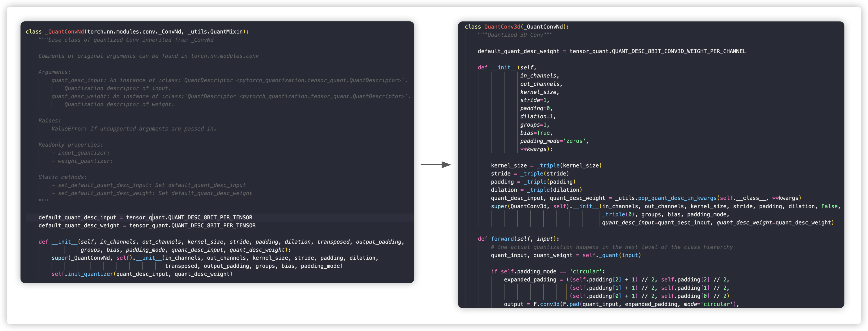
Task: Click 'super(QuantConv3d, self)' call
Action: click(x=530, y=207)
